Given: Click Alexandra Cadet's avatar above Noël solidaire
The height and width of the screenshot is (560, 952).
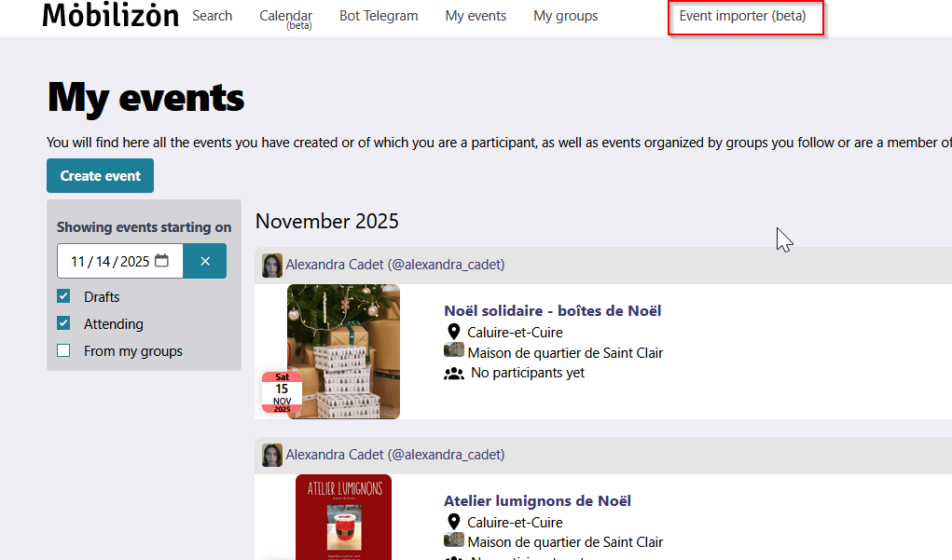Looking at the screenshot, I should pos(272,266).
